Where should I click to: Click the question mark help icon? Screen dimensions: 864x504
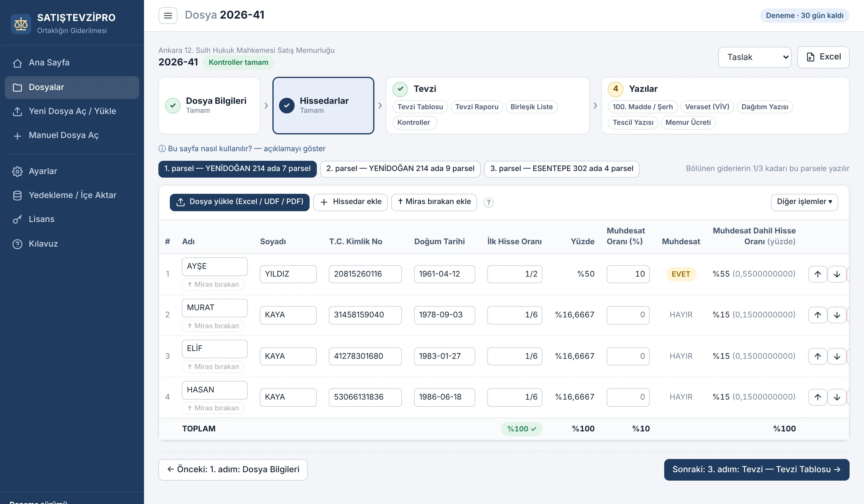point(489,202)
